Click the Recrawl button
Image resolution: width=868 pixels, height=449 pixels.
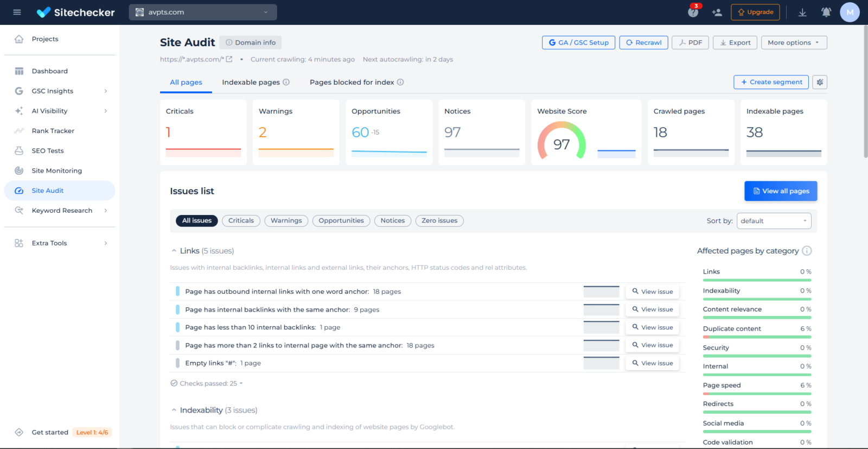coord(644,42)
